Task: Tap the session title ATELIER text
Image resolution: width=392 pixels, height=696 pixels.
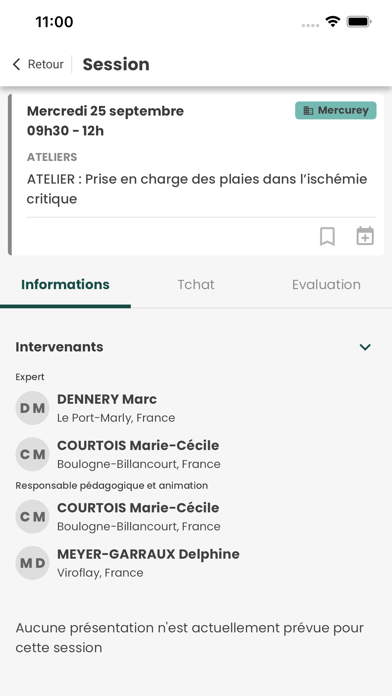Action: point(197,189)
